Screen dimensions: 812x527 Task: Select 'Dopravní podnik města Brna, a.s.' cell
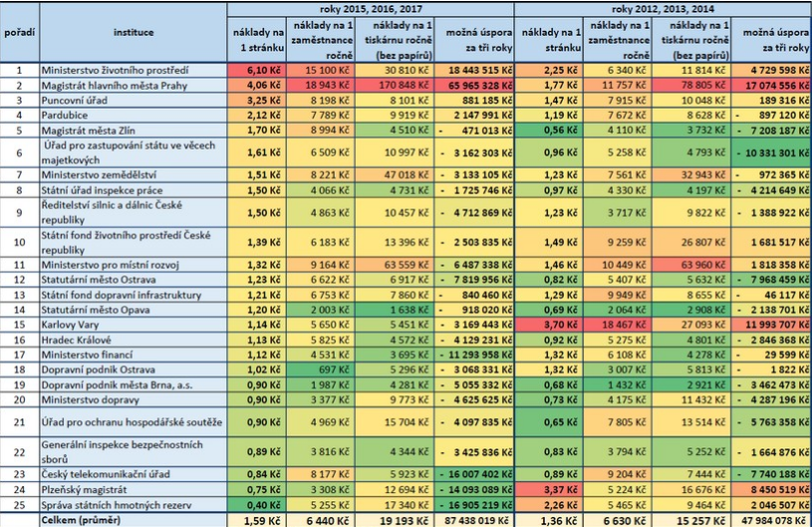tap(134, 385)
